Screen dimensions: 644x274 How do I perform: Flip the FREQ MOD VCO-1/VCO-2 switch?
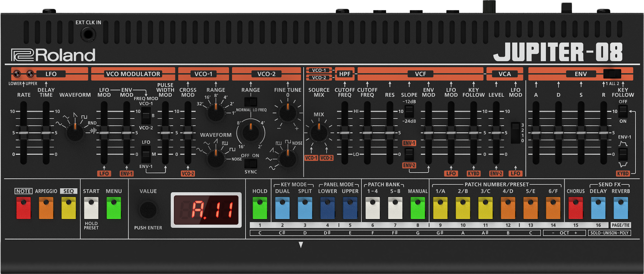tap(146, 116)
